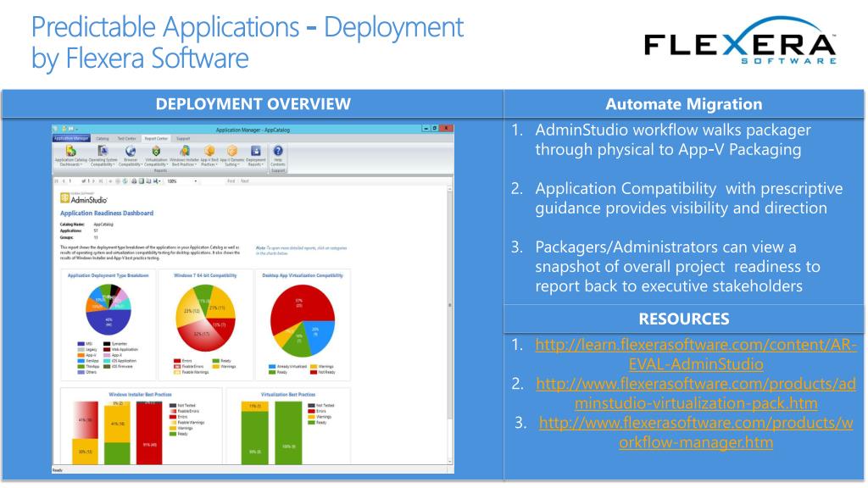This screenshot has width=868, height=488.
Task: Open the Support tab
Action: 183,138
